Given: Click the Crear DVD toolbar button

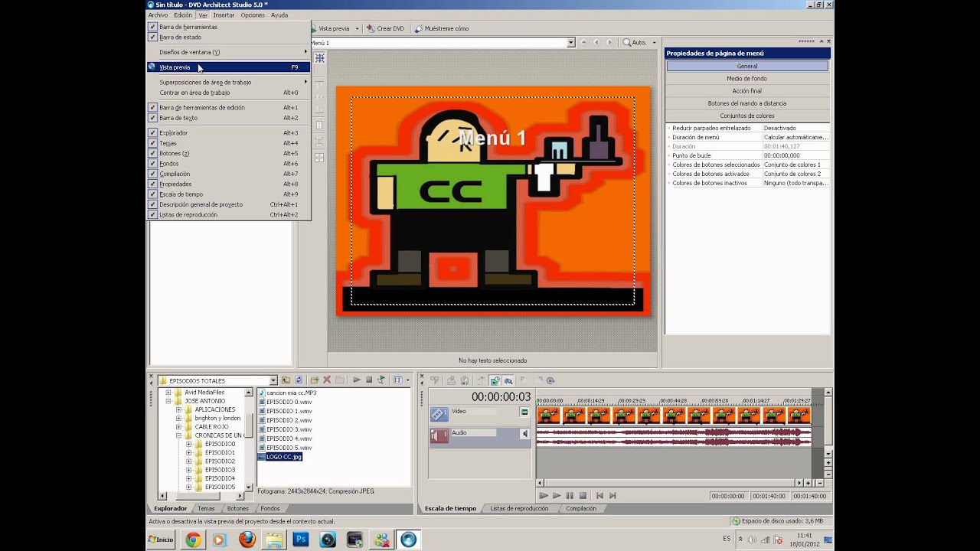Looking at the screenshot, I should click(x=385, y=28).
